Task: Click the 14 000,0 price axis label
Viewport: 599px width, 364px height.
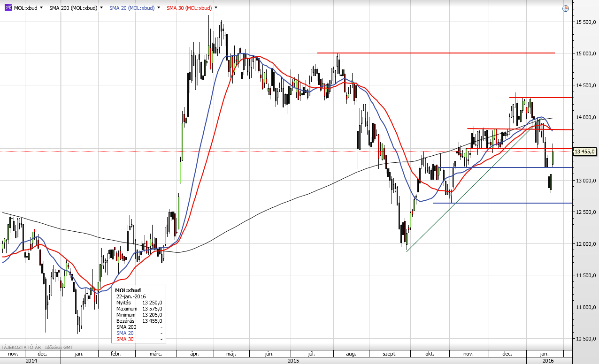Action: point(585,117)
